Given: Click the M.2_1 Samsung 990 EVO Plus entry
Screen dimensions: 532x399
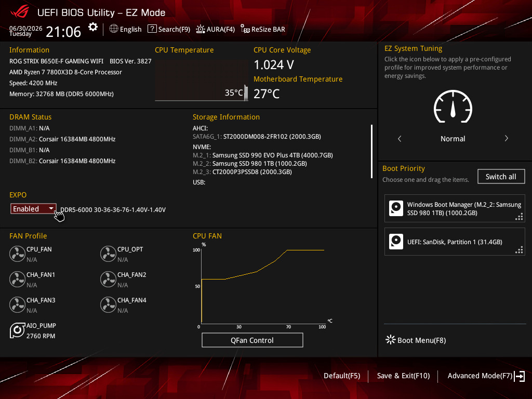Looking at the screenshot, I should click(x=263, y=155).
